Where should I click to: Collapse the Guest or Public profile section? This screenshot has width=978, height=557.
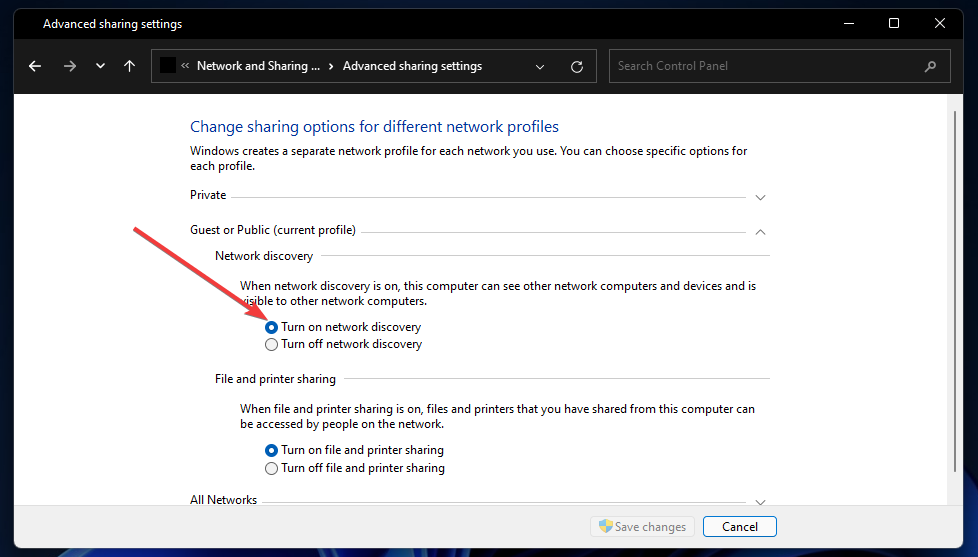point(760,231)
